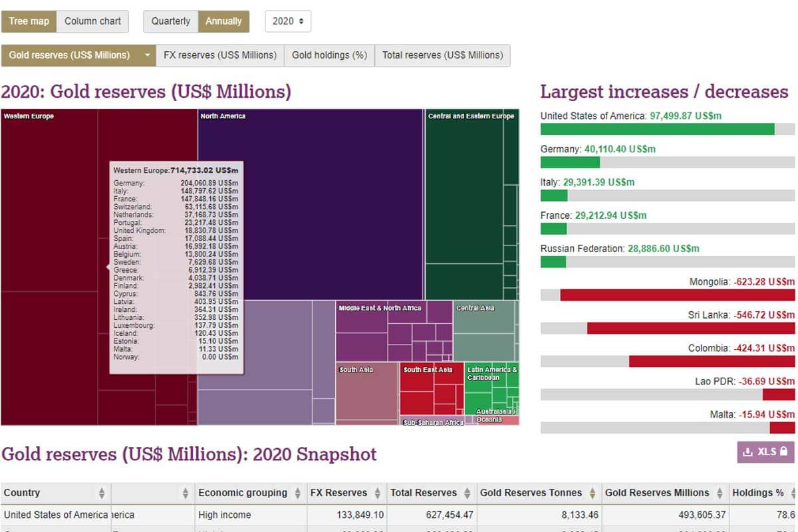
Task: Switch data frequency to Quarterly
Action: click(170, 21)
